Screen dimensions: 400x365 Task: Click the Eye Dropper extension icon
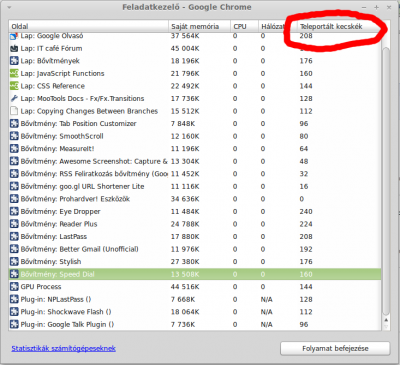click(14, 211)
